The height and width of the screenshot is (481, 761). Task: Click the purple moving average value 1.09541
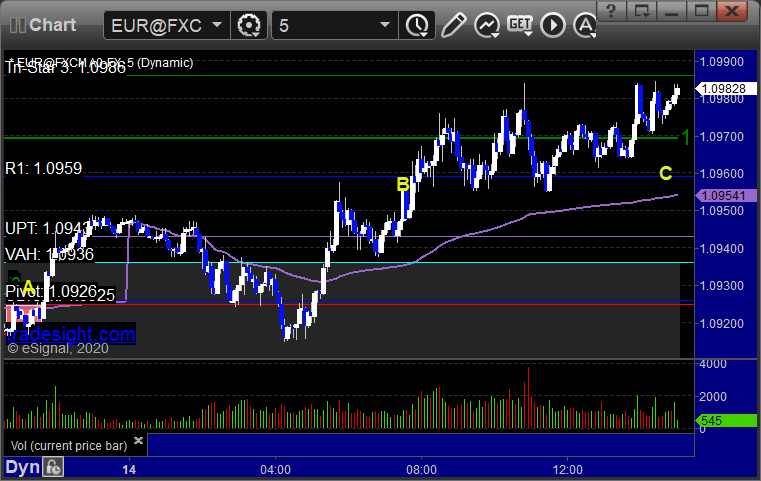[725, 196]
